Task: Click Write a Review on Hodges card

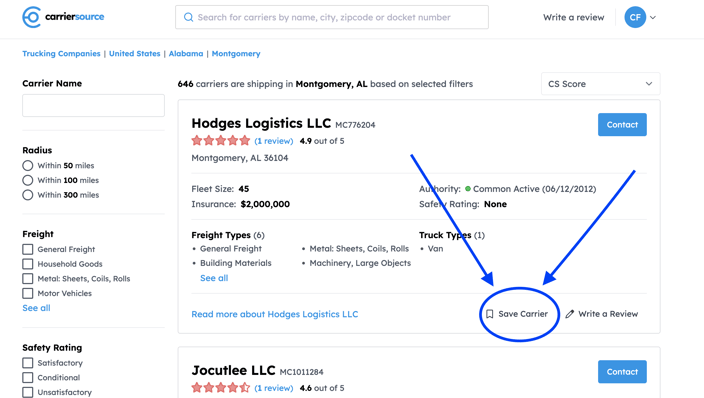Action: (x=608, y=314)
